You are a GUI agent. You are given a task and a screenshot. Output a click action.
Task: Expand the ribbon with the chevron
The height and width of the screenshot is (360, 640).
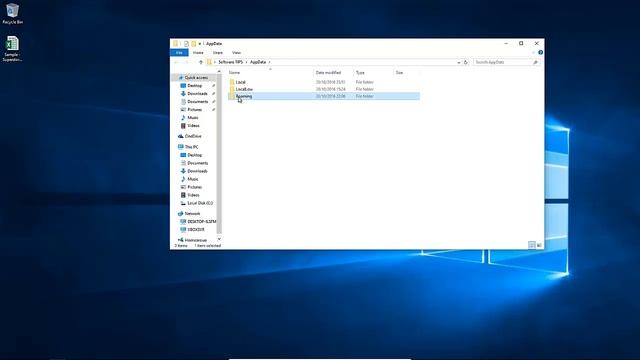click(533, 53)
